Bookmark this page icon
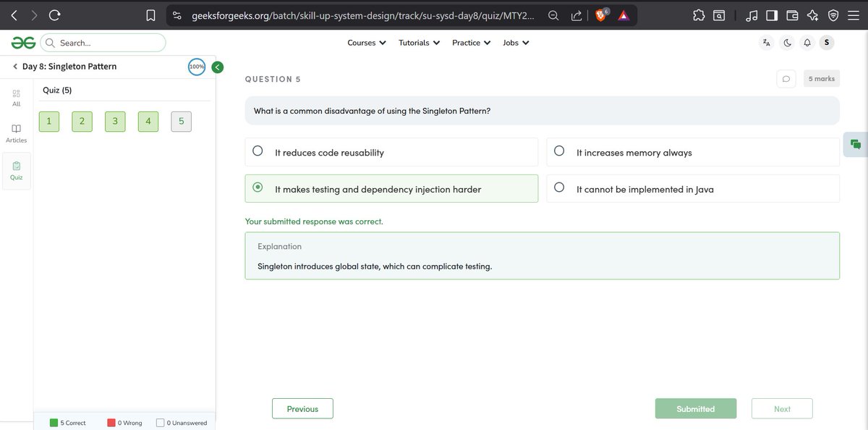The image size is (868, 430). point(150,14)
